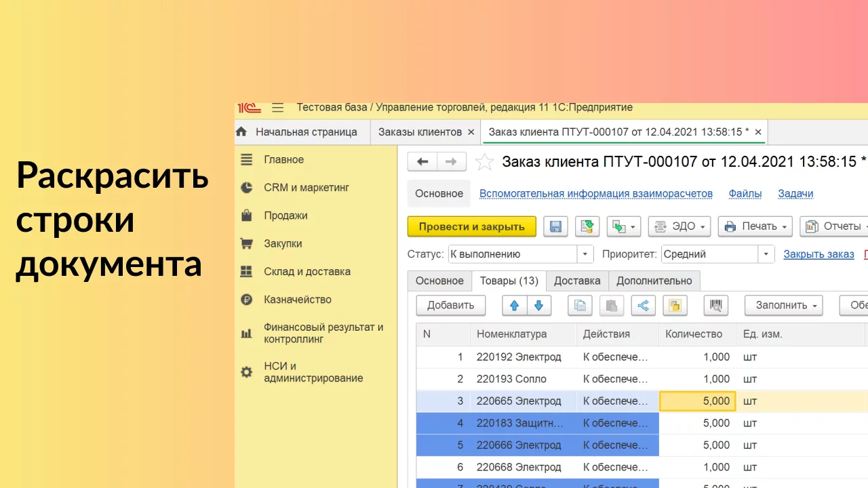The width and height of the screenshot is (868, 488).
Task: Open the Задачи link
Action: click(795, 194)
